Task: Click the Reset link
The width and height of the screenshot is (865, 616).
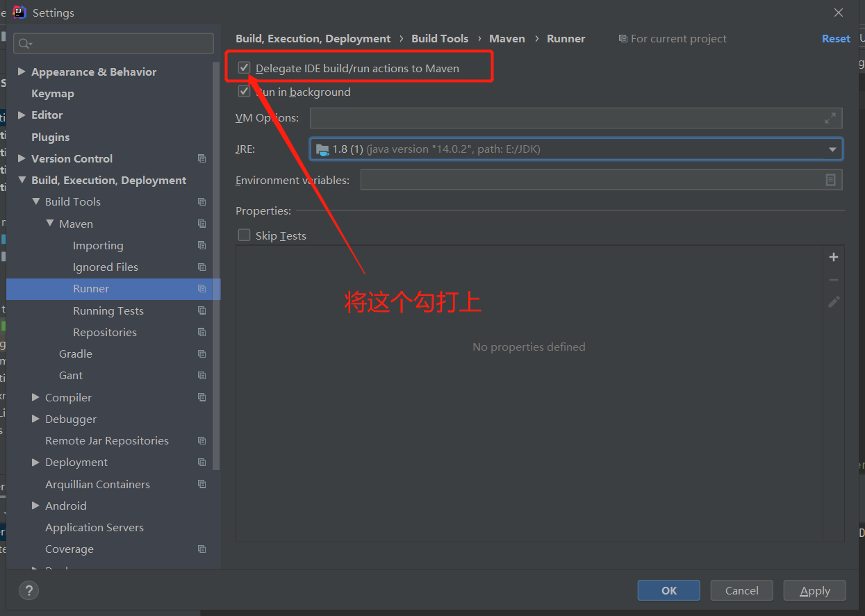Action: [836, 38]
